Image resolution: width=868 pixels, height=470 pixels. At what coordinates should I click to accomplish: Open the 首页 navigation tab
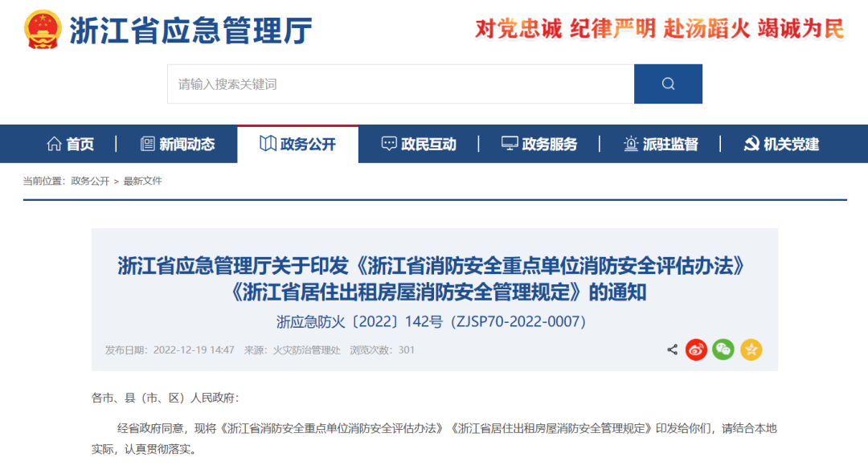coord(70,144)
